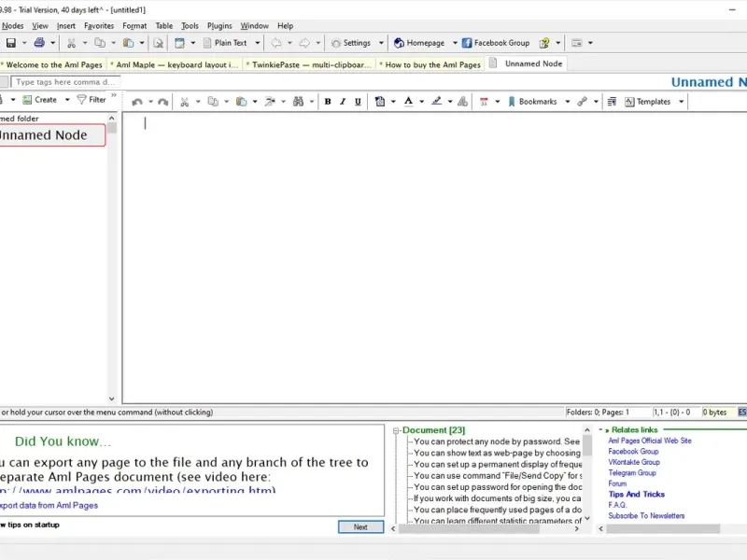Collapse the Document [23] tree node

point(397,430)
